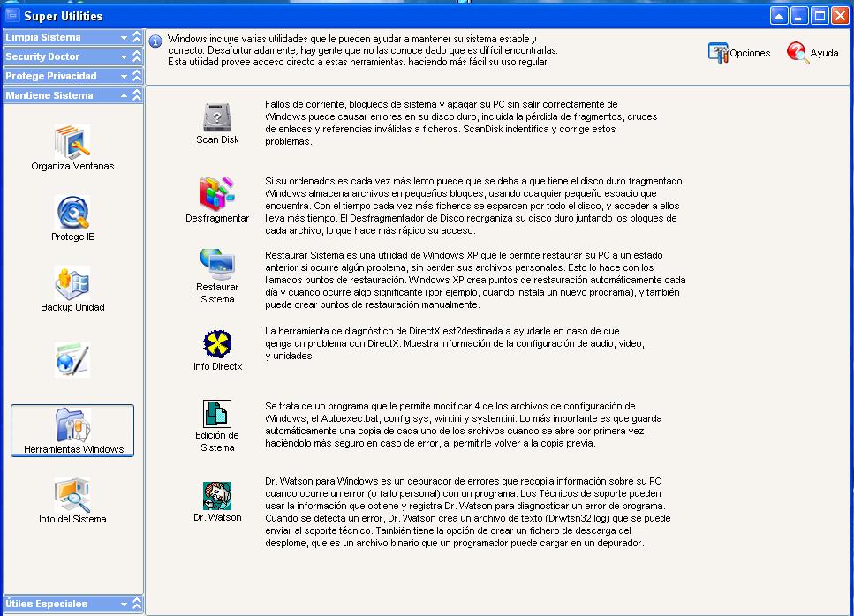Open the Dr. Watson icon

(x=217, y=496)
